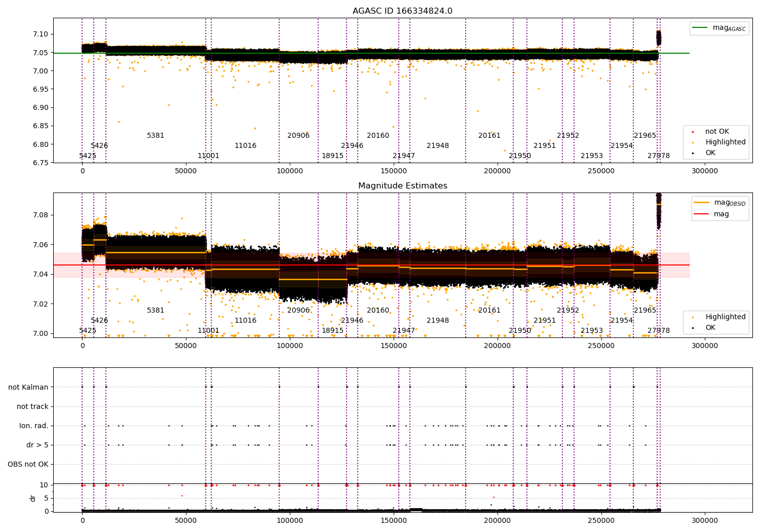Click obsid label 27978 in top plot
Screen dimensions: 760x532
[659, 156]
